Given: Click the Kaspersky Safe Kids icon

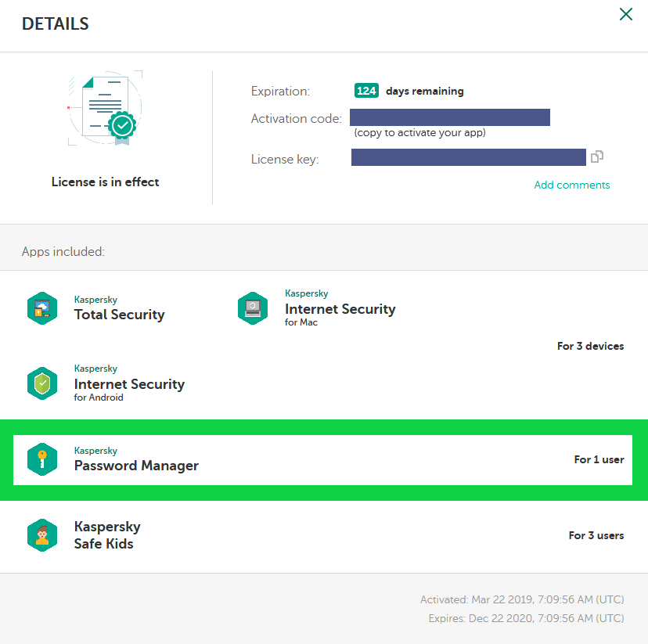Looking at the screenshot, I should (x=42, y=535).
